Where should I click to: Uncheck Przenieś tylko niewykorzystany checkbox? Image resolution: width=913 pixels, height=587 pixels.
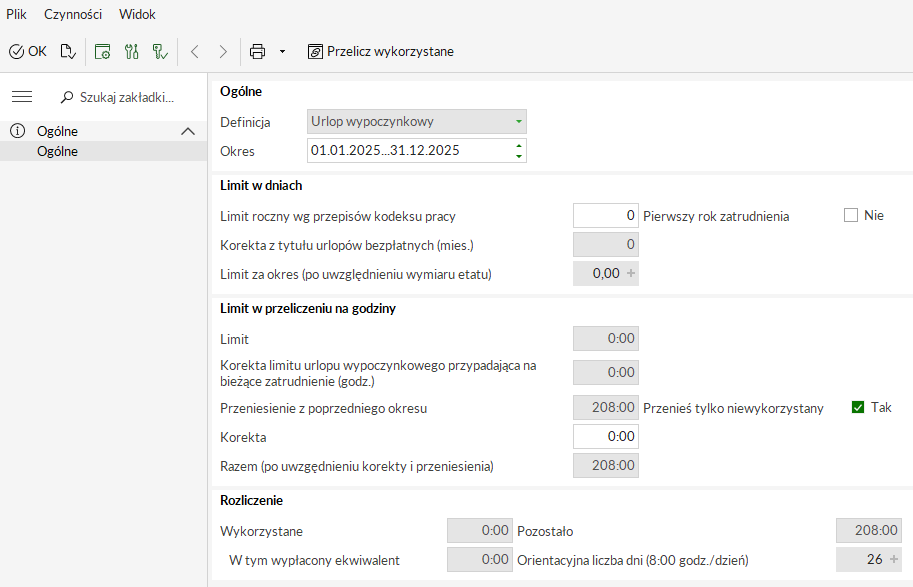click(857, 407)
